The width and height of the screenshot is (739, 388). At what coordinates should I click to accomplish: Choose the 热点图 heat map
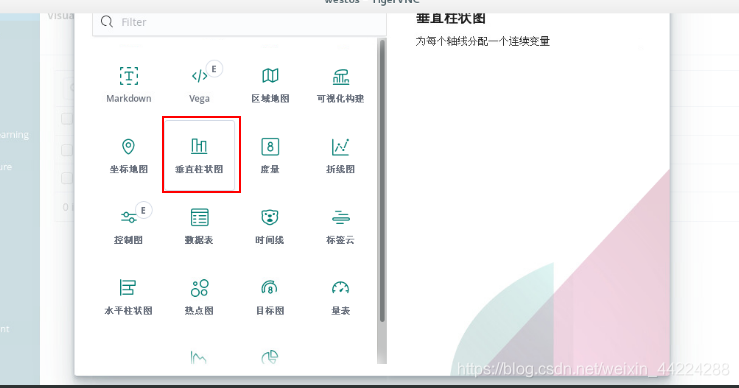(x=199, y=297)
